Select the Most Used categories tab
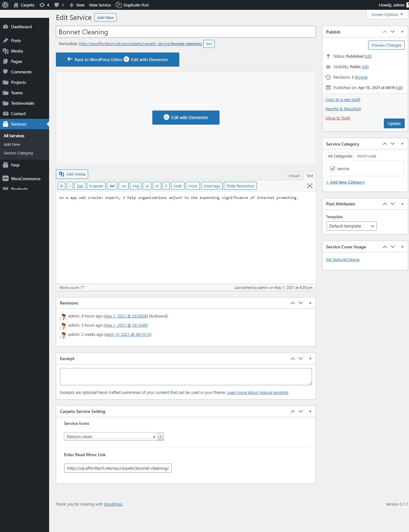Viewport: 409px width, 532px height. click(x=366, y=156)
